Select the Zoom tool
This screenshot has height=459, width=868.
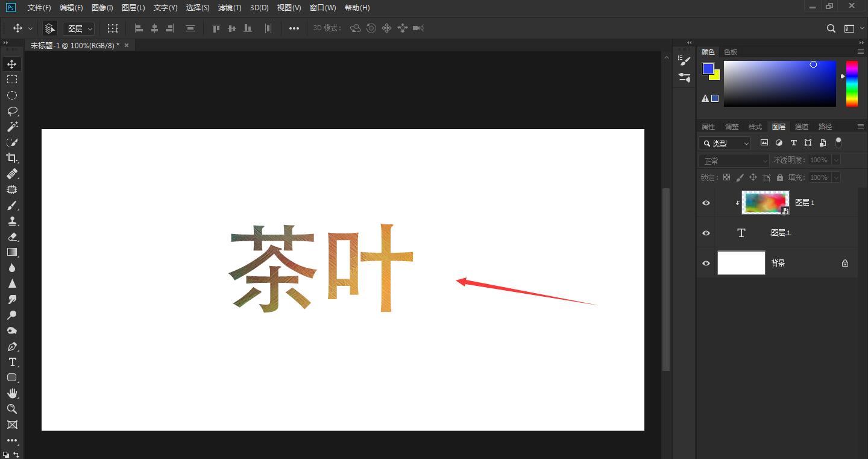[12, 409]
